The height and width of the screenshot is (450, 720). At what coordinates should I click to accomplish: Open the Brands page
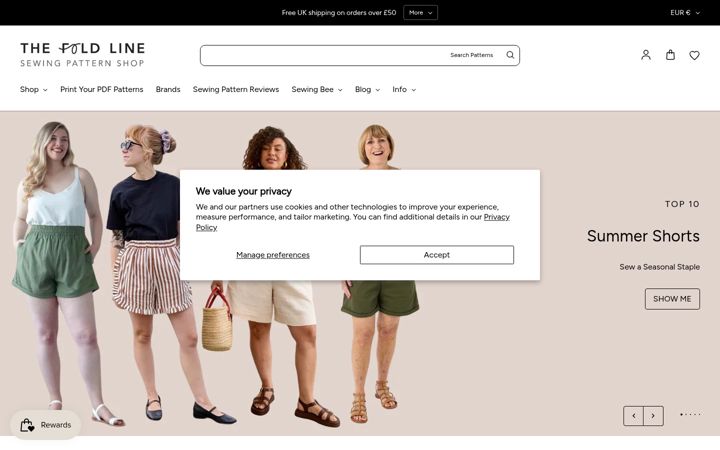[168, 90]
